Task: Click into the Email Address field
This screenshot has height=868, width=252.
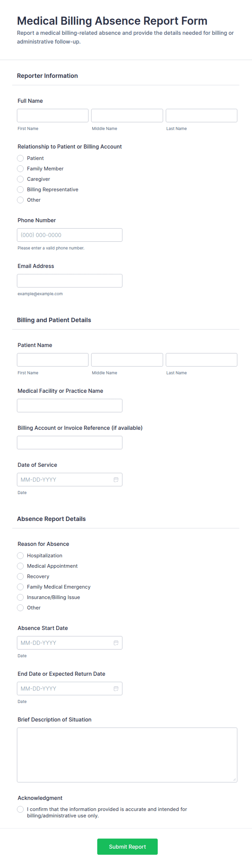Action: click(70, 281)
